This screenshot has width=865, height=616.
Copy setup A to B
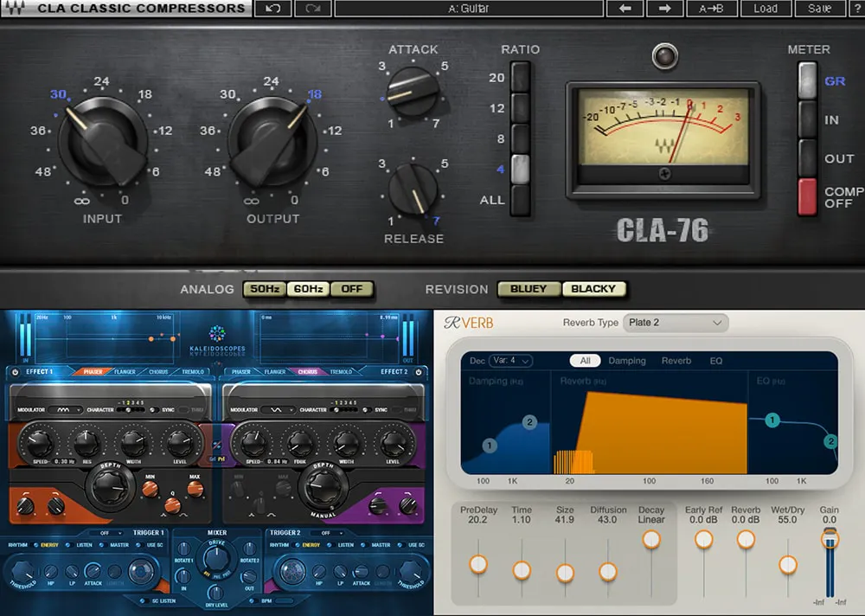711,9
